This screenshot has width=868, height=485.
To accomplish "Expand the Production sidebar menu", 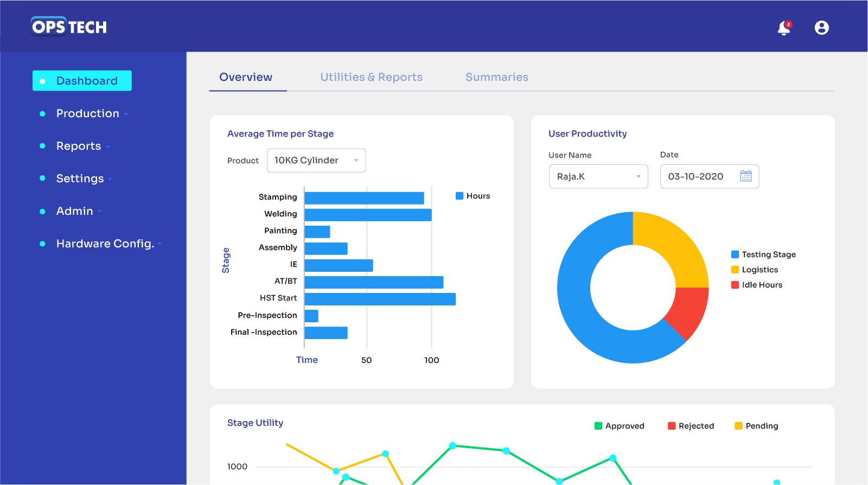I will point(88,113).
